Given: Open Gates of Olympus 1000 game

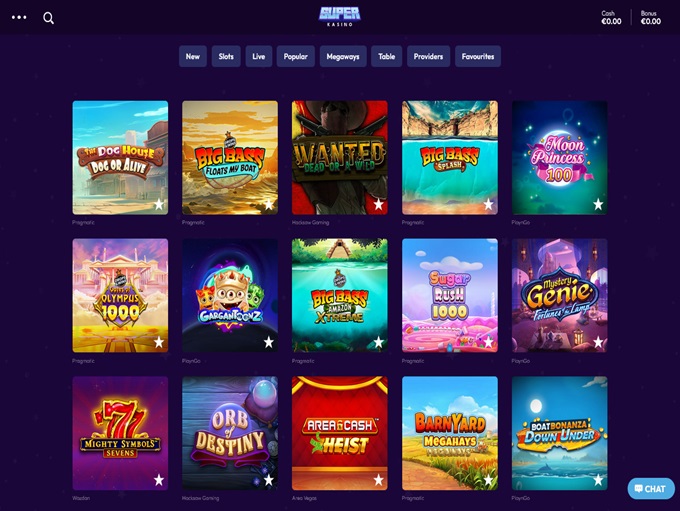Looking at the screenshot, I should coord(120,295).
